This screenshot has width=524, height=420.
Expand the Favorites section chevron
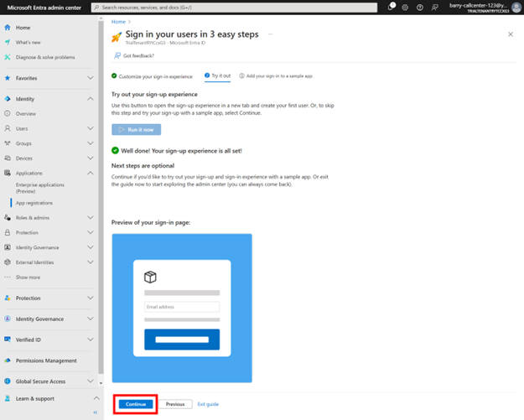click(91, 78)
